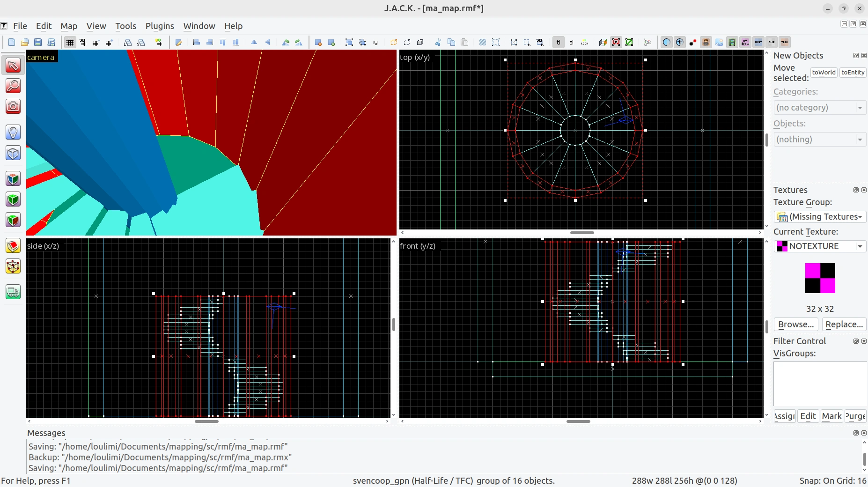Select the Camera tool in sidebar
This screenshot has width=868, height=487.
(13, 106)
